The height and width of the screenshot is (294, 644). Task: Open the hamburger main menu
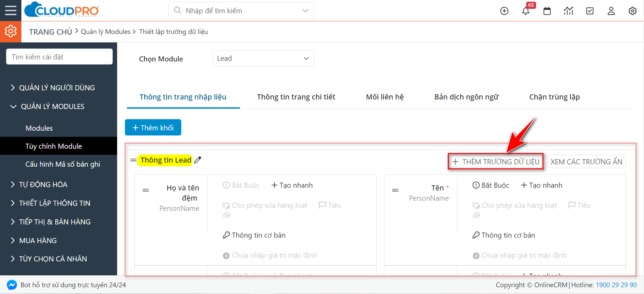click(x=11, y=11)
